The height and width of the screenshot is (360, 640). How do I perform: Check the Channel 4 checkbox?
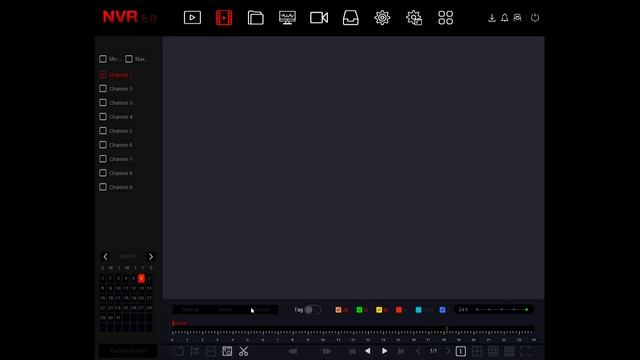click(103, 117)
